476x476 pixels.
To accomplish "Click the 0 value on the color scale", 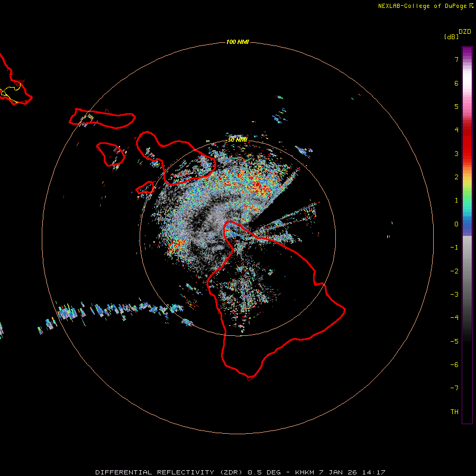I will tap(456, 224).
